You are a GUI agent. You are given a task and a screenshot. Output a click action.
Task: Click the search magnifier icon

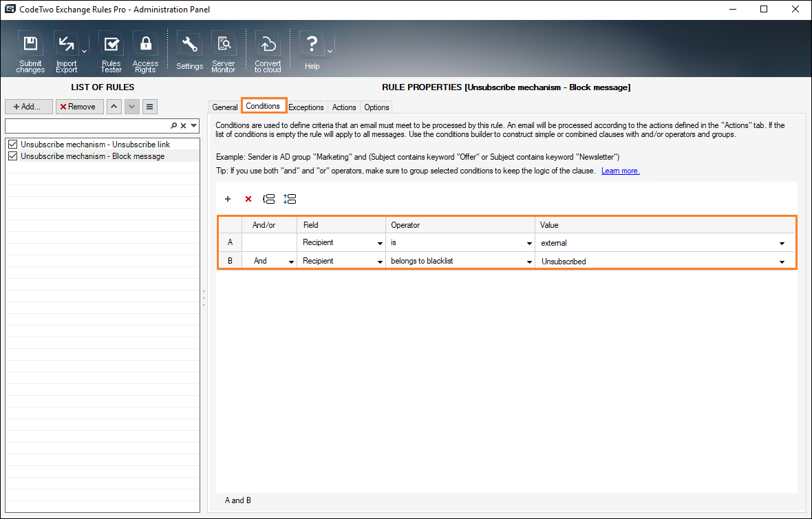[173, 126]
